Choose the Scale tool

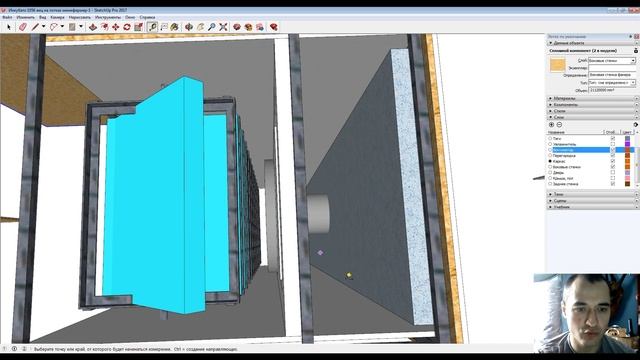pos(138,27)
